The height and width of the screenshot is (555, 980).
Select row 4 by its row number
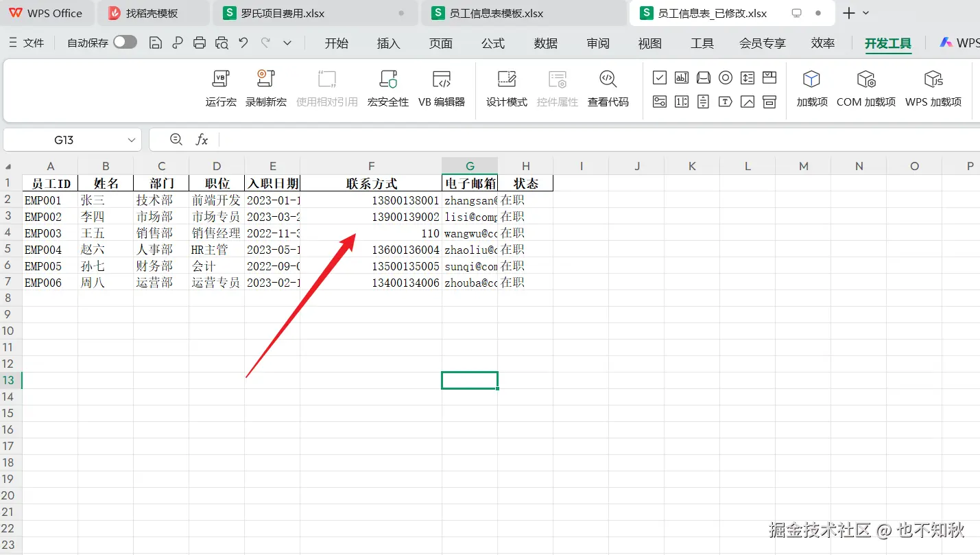tap(10, 233)
